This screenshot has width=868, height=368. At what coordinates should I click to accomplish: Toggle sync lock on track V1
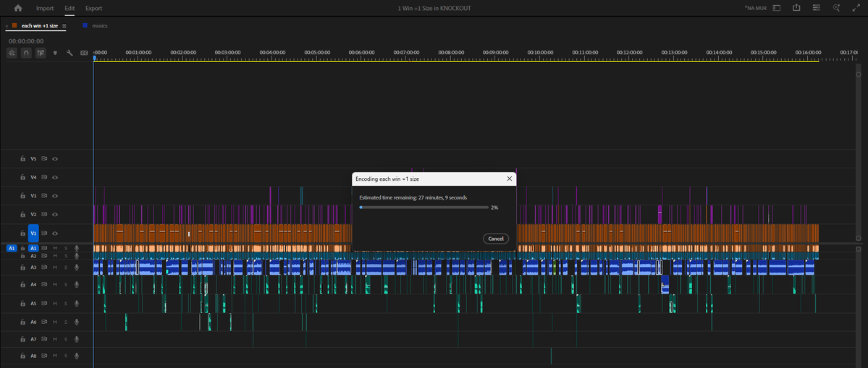click(x=44, y=234)
